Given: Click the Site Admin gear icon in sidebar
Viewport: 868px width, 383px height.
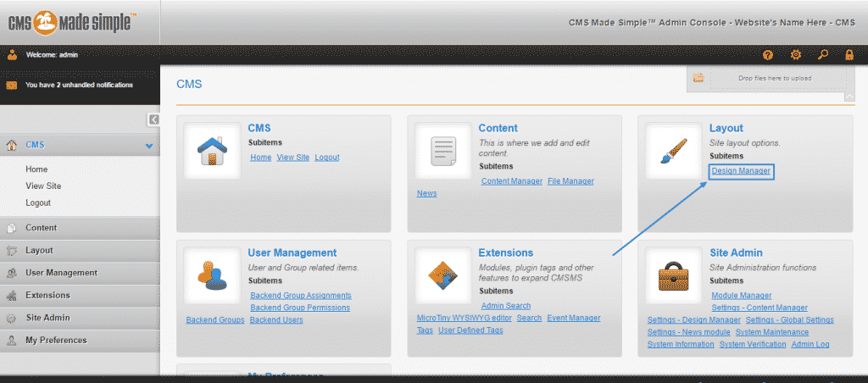Looking at the screenshot, I should click(x=11, y=319).
